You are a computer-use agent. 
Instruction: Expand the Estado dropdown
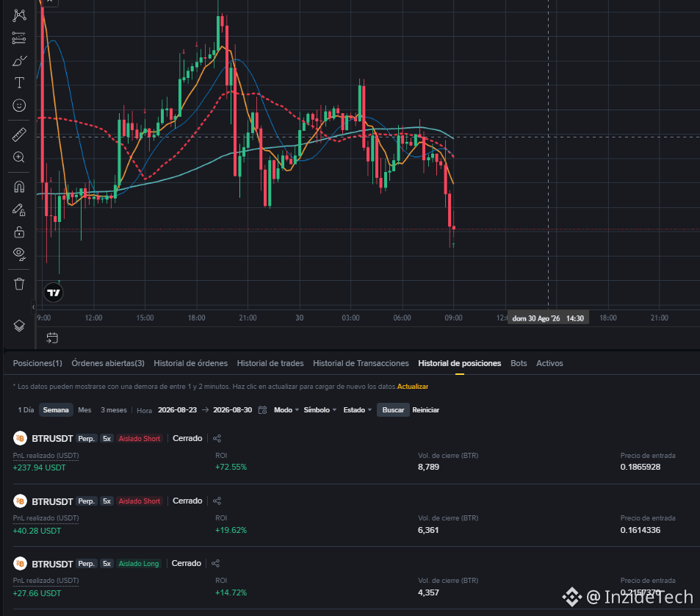click(x=357, y=409)
